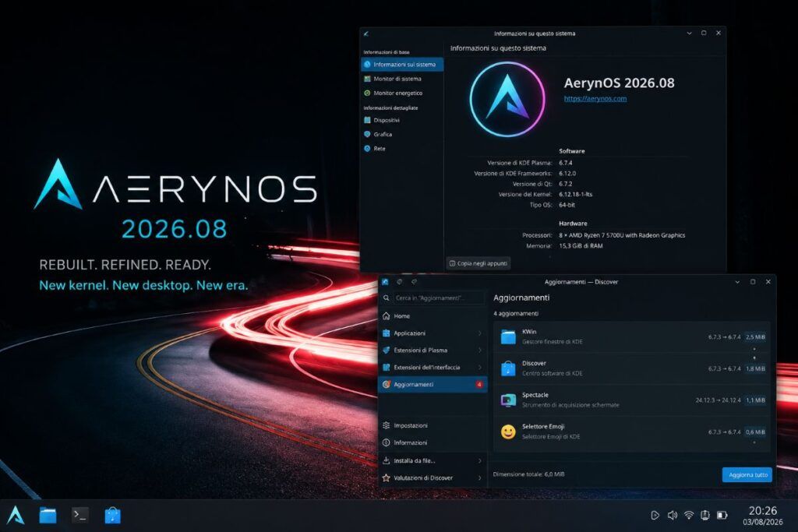The height and width of the screenshot is (532, 798).
Task: Select the Spectacle update row
Action: pos(631,400)
